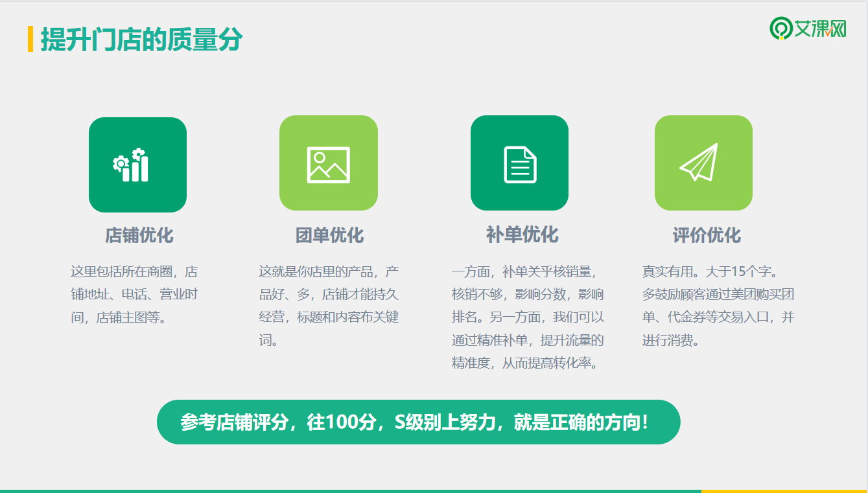Click the 艾课网 logo
Image resolution: width=868 pixels, height=493 pixels.
[808, 28]
